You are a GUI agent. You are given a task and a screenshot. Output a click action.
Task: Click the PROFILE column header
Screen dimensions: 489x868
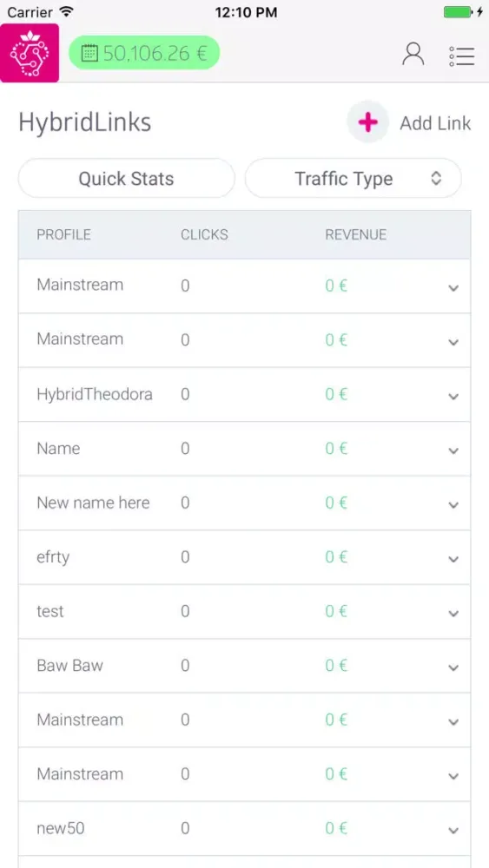pyautogui.click(x=63, y=234)
